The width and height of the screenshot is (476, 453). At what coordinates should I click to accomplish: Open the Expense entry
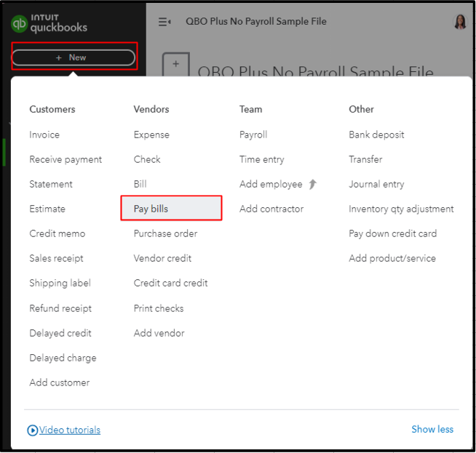[x=151, y=135]
